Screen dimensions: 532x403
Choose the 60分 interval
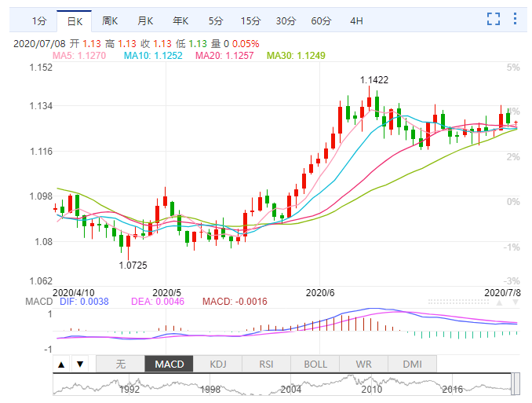pyautogui.click(x=322, y=20)
